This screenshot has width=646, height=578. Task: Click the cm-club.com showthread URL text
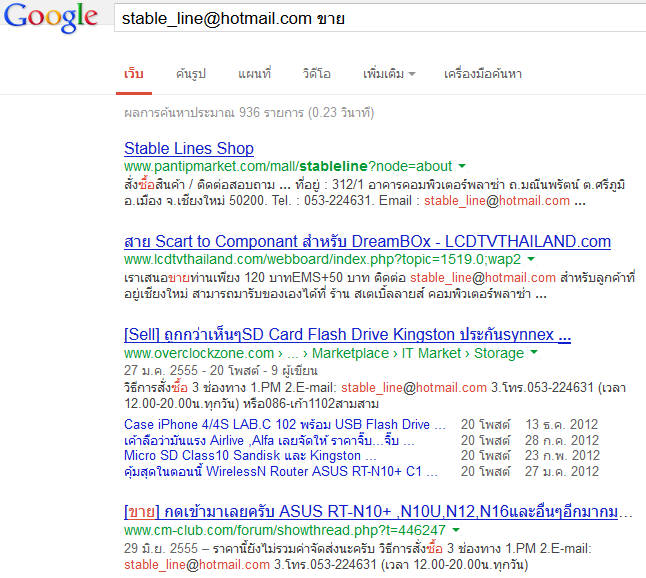click(x=285, y=530)
